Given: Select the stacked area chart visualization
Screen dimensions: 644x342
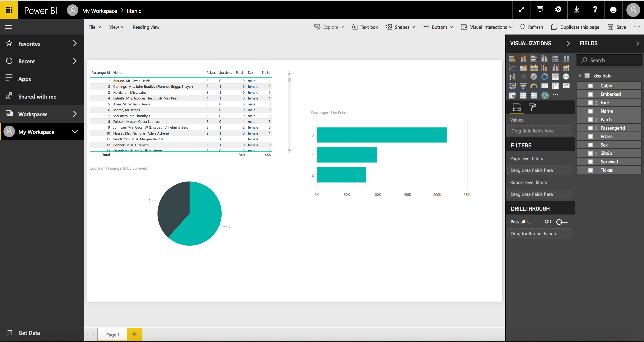Looking at the screenshot, I should (534, 67).
